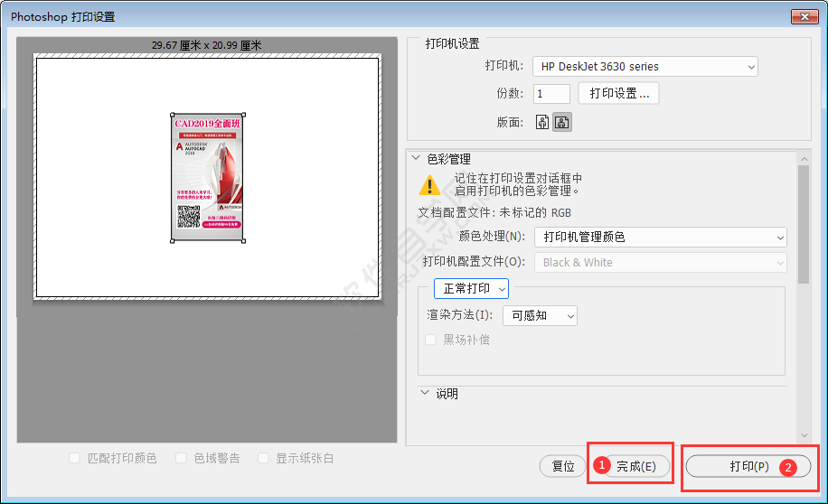Click the settings panel vertical scrollbar thumb

point(804,224)
